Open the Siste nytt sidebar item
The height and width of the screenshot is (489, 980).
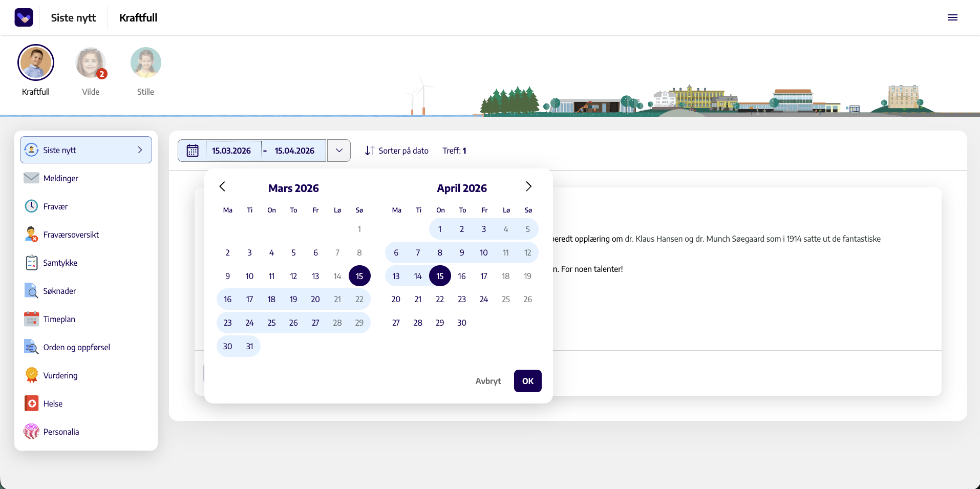[x=86, y=150]
